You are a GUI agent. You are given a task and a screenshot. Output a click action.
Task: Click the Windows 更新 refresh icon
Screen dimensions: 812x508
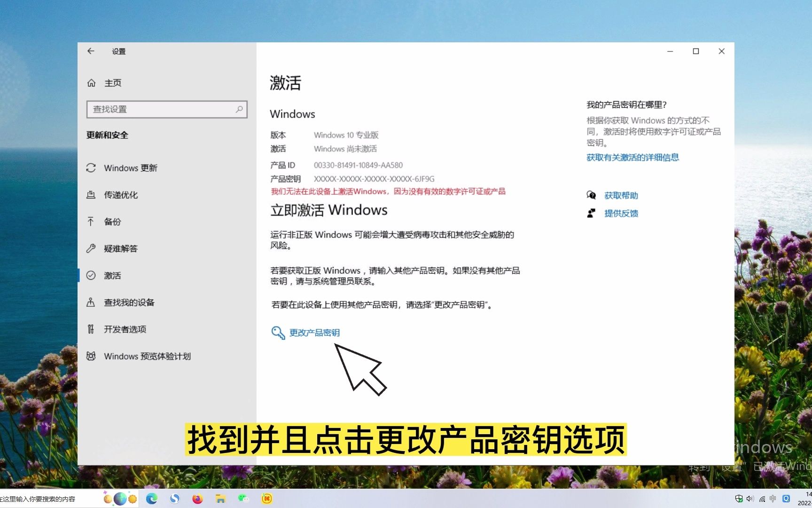coord(91,168)
